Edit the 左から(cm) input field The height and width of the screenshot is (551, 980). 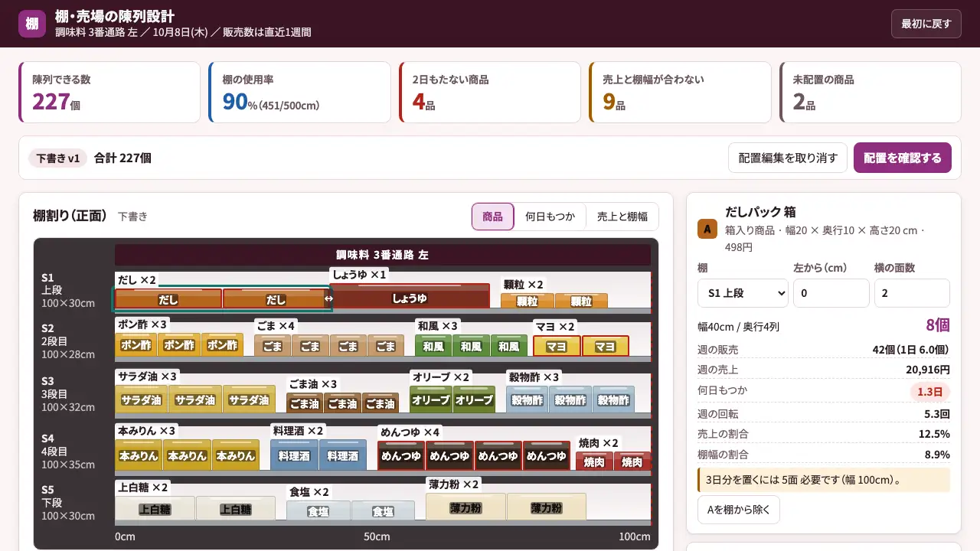pyautogui.click(x=831, y=293)
